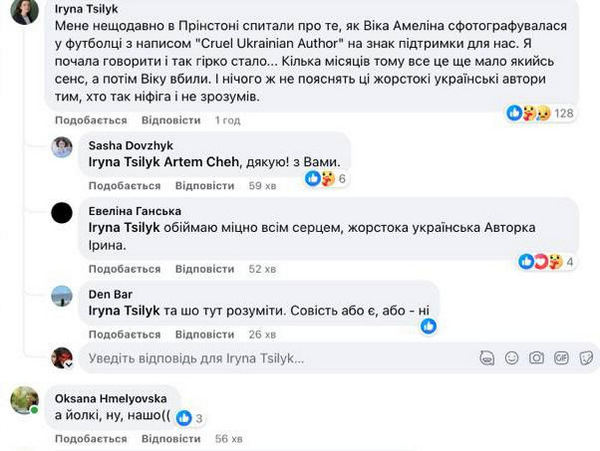Open the sticker picker in reply box
This screenshot has width=600, height=451.
coord(584,358)
